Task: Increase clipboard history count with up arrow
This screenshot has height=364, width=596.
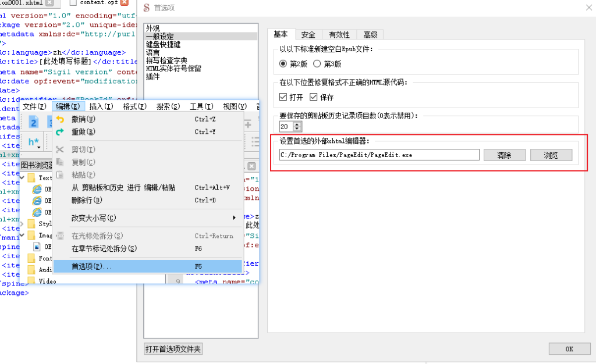Action: click(297, 124)
